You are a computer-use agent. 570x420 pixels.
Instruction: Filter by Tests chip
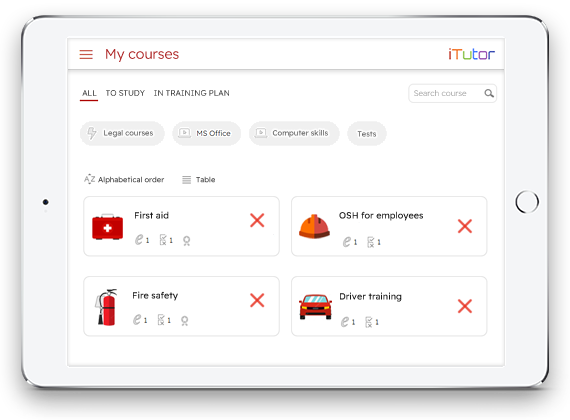coord(366,134)
